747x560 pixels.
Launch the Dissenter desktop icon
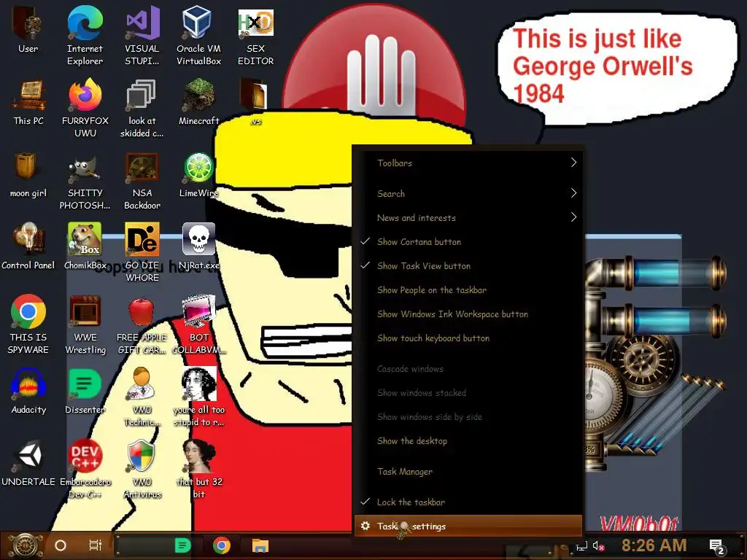85,391
